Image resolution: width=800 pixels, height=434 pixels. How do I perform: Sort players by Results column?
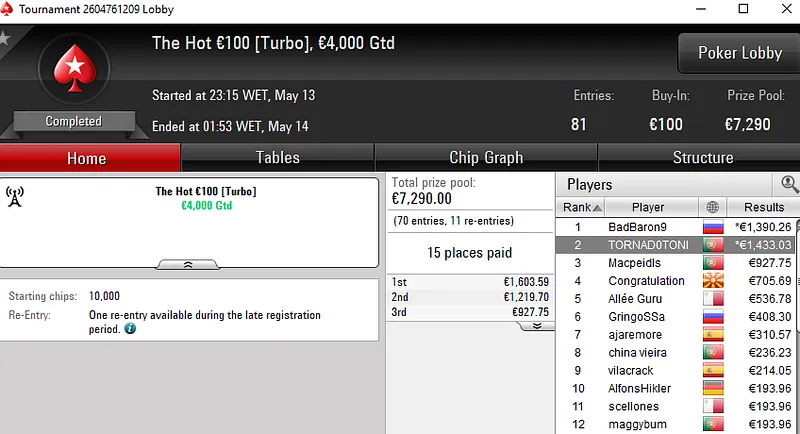click(763, 207)
